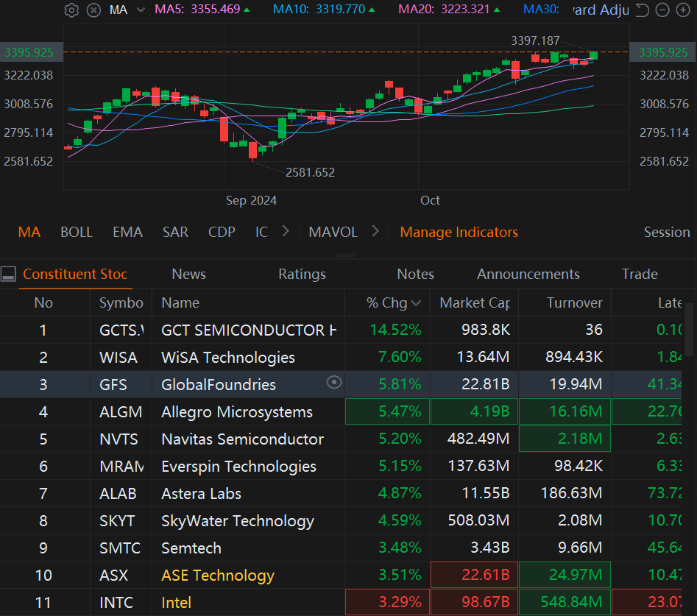Show more sub-indicators chevron after MAVOL
This screenshot has width=697, height=616.
375,231
